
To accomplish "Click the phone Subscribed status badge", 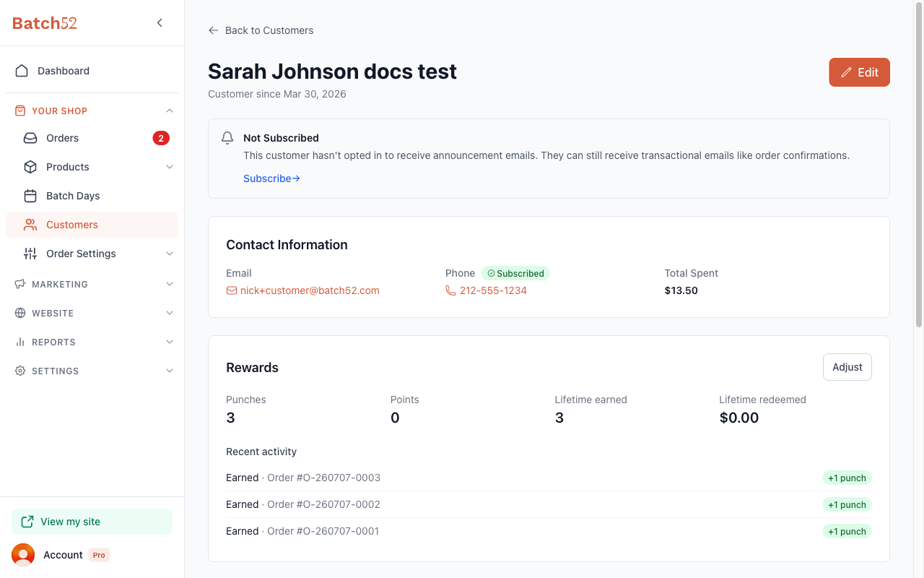I will [515, 273].
